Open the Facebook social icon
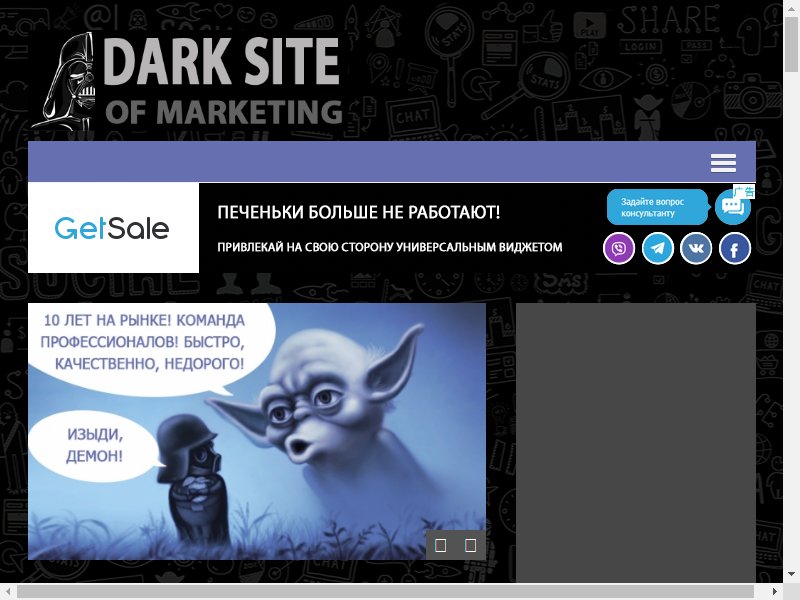The width and height of the screenshot is (800, 600). point(735,248)
